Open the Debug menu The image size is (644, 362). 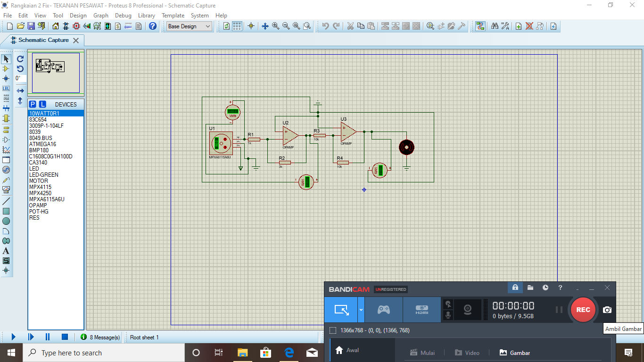[123, 16]
